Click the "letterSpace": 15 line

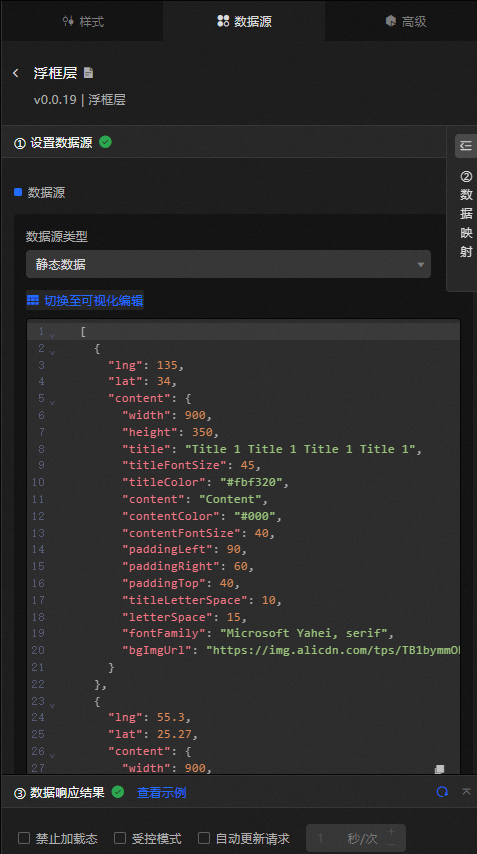point(185,617)
